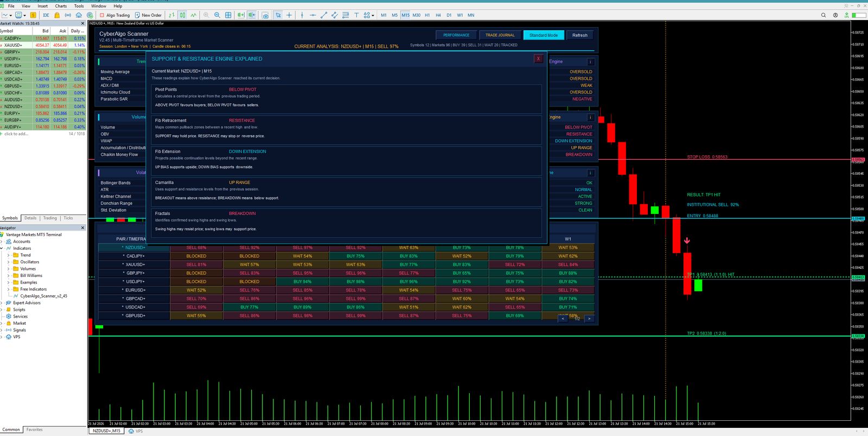Click the VPS cloud icon in toolbar
This screenshot has height=436, width=868.
pos(79,15)
